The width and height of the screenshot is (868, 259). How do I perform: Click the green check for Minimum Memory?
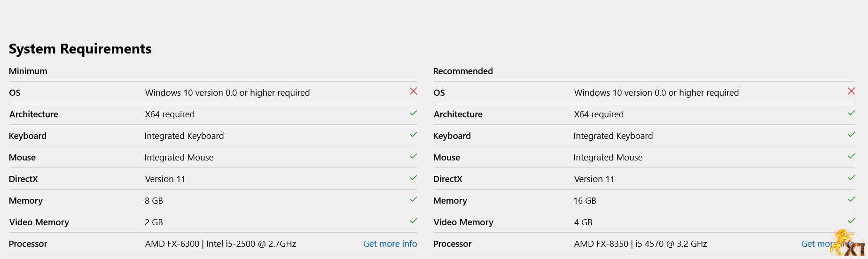pos(413,199)
